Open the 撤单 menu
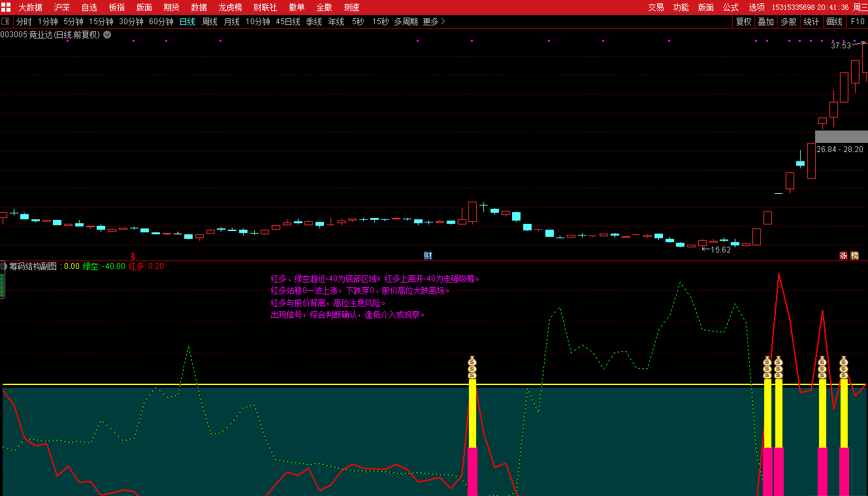Screen dimensions: 868x496 tap(297, 7)
